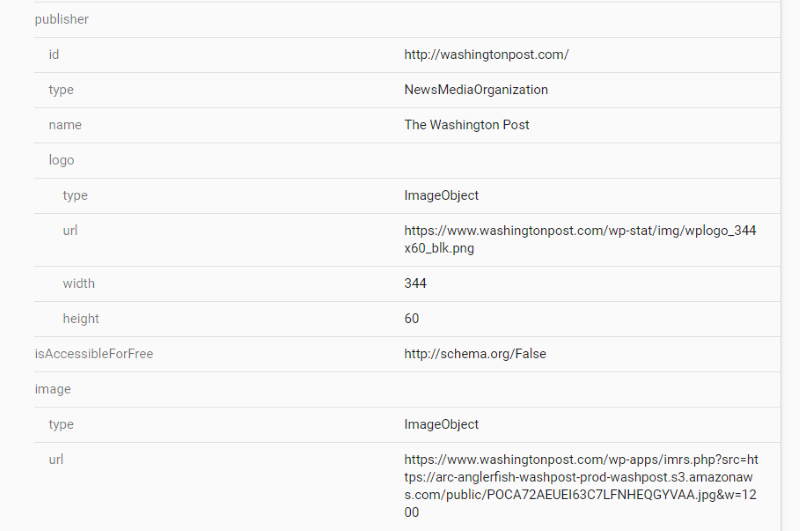Click the 'url' label under logo
Image resolution: width=800 pixels, height=531 pixels.
tap(70, 231)
